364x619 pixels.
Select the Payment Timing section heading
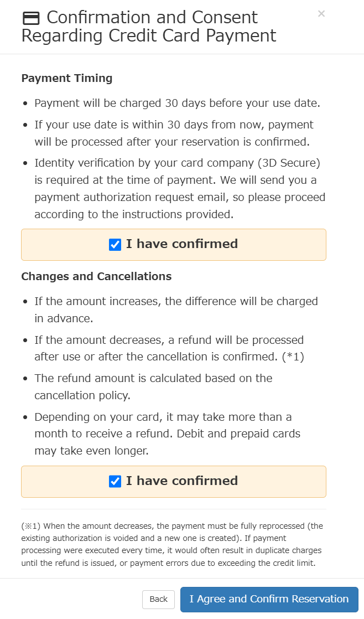coord(66,78)
